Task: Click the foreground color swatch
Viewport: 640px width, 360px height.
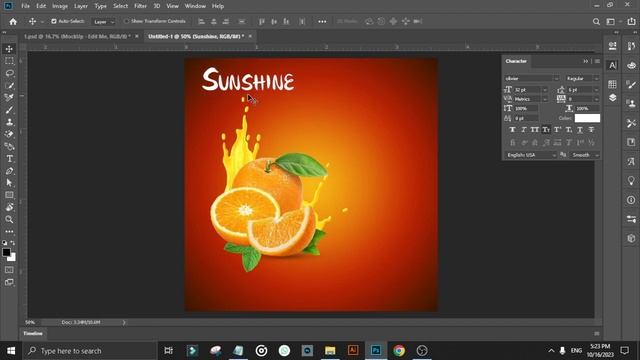Action: pos(6,252)
